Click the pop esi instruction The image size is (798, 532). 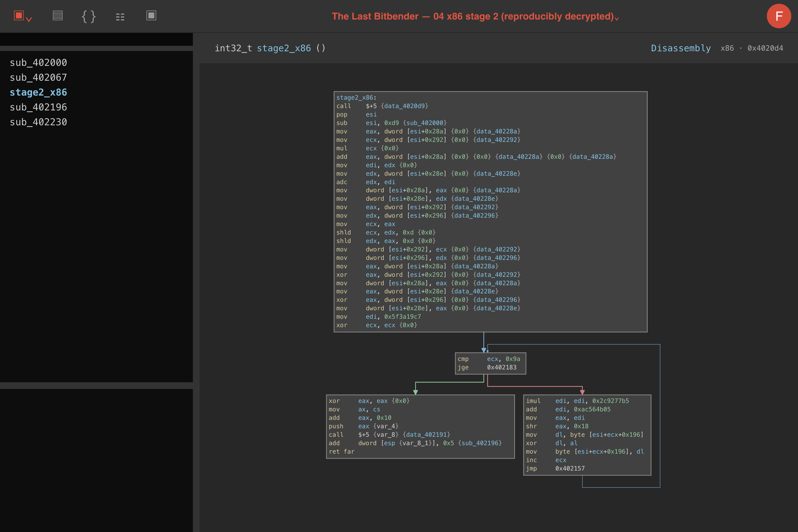tap(356, 115)
